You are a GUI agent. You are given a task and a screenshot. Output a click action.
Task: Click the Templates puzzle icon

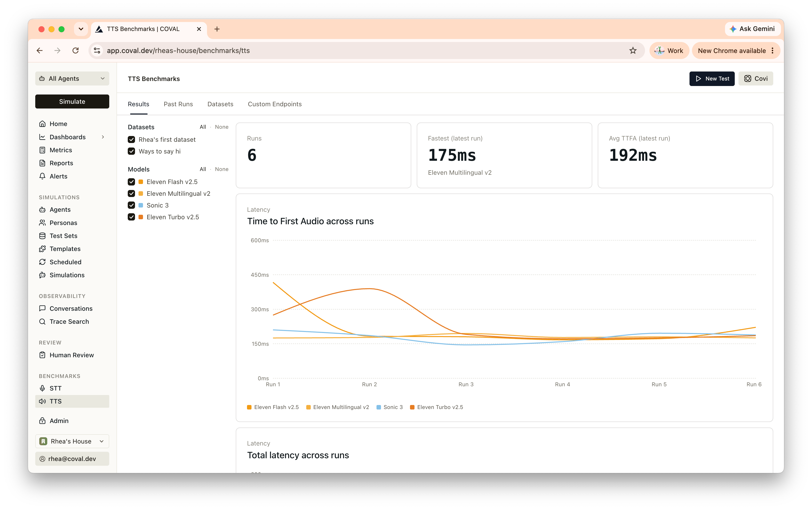point(42,249)
